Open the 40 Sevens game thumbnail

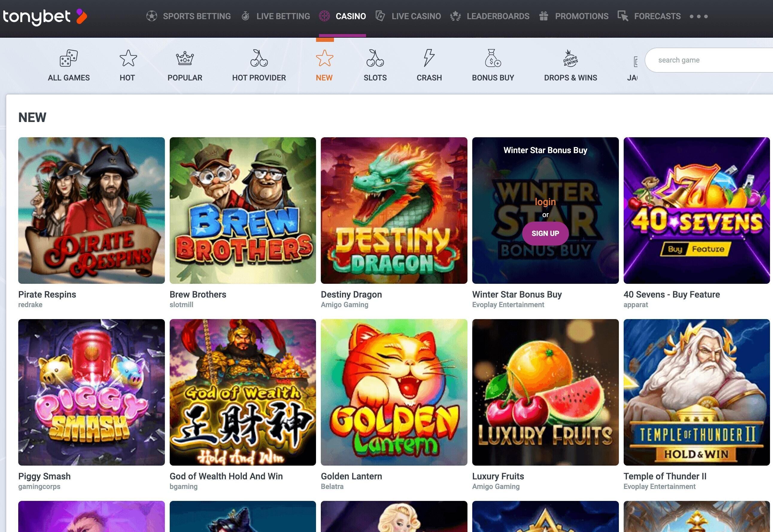tap(697, 210)
